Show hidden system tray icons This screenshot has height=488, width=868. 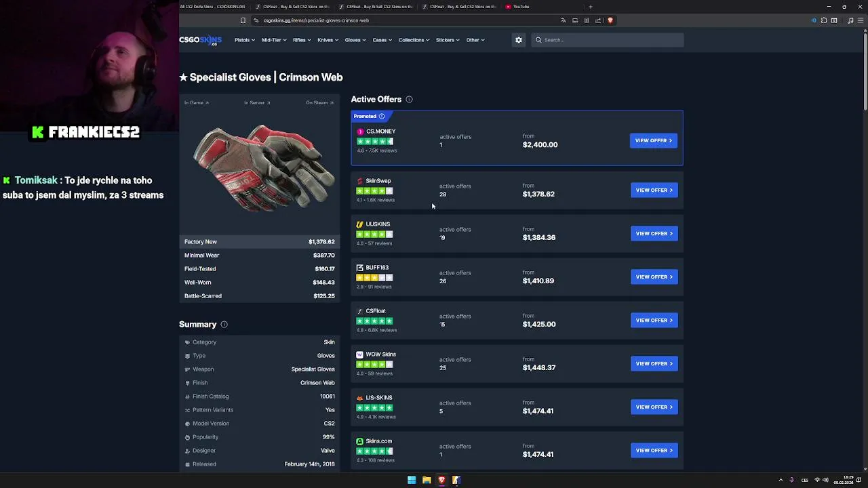pos(781,480)
